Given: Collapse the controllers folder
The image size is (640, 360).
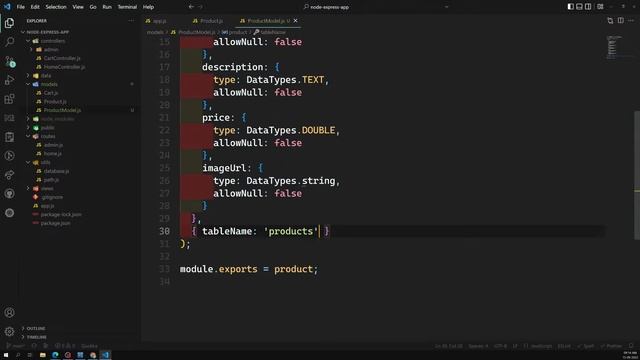Looking at the screenshot, I should (x=53, y=41).
